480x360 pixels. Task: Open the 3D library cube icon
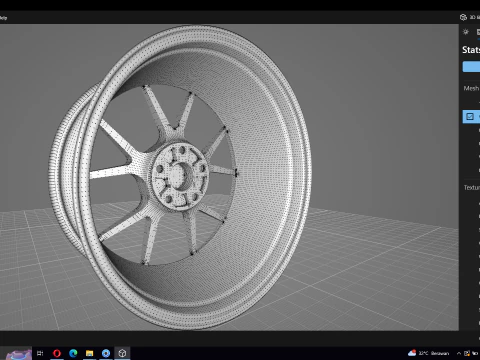click(463, 17)
